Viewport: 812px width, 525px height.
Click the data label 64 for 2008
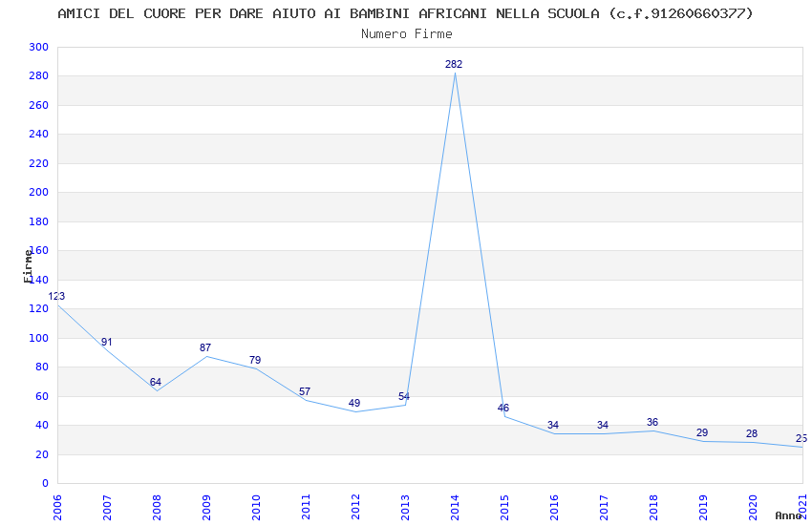pos(156,382)
